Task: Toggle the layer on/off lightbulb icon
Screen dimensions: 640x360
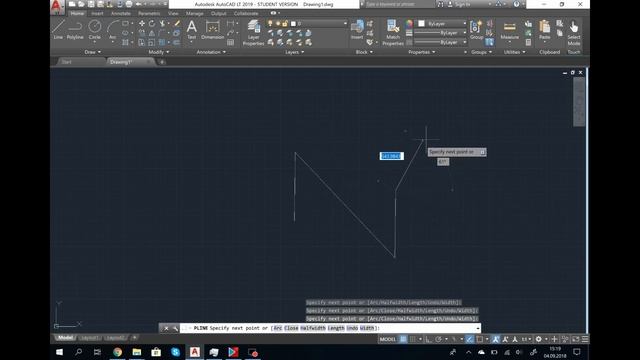Action: tap(270, 24)
